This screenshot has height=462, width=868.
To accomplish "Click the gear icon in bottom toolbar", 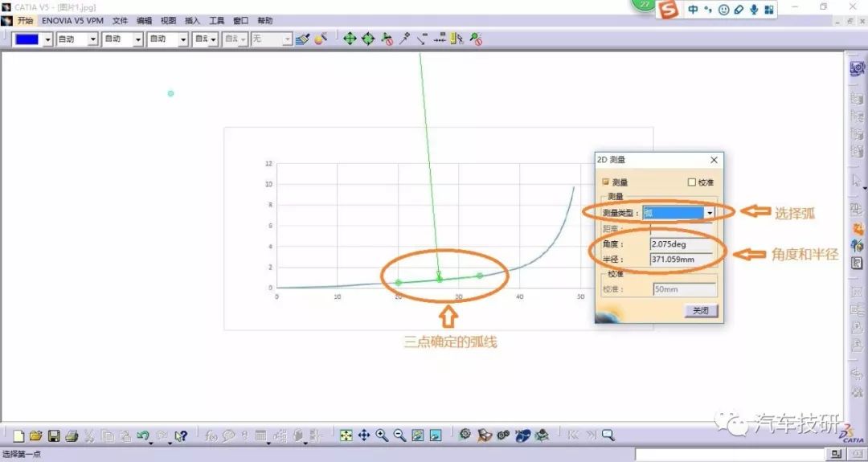I will (x=465, y=435).
